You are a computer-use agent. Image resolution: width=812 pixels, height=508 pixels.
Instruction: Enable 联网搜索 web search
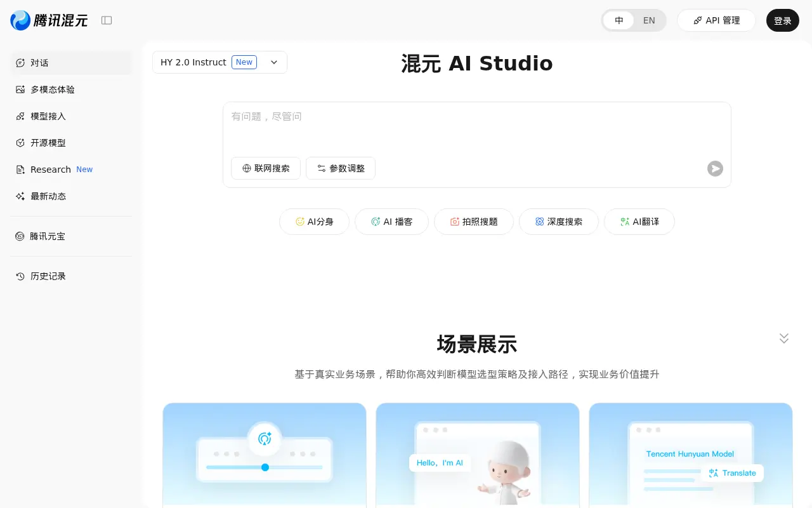tap(266, 168)
